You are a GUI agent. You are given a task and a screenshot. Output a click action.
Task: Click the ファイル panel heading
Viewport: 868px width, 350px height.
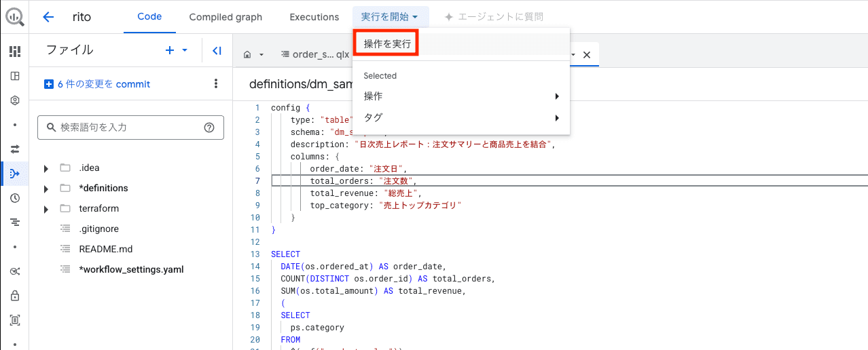[x=69, y=50]
